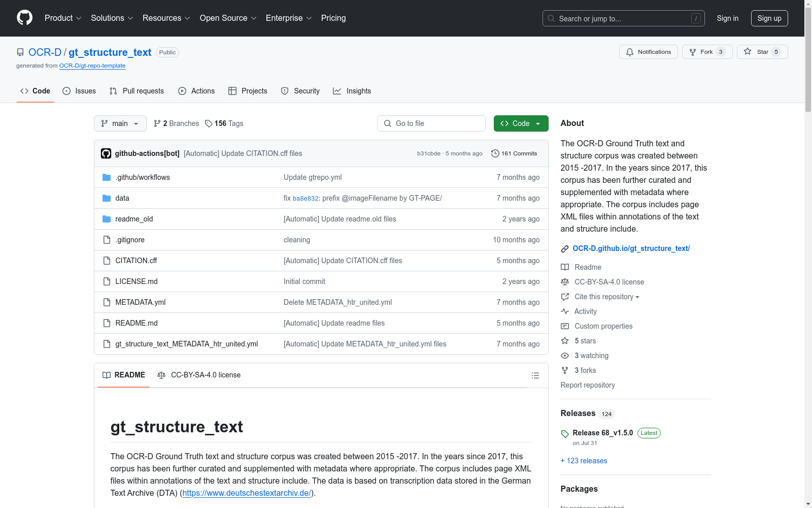This screenshot has height=508, width=812.
Task: Open OCR-D organization link
Action: 45,52
